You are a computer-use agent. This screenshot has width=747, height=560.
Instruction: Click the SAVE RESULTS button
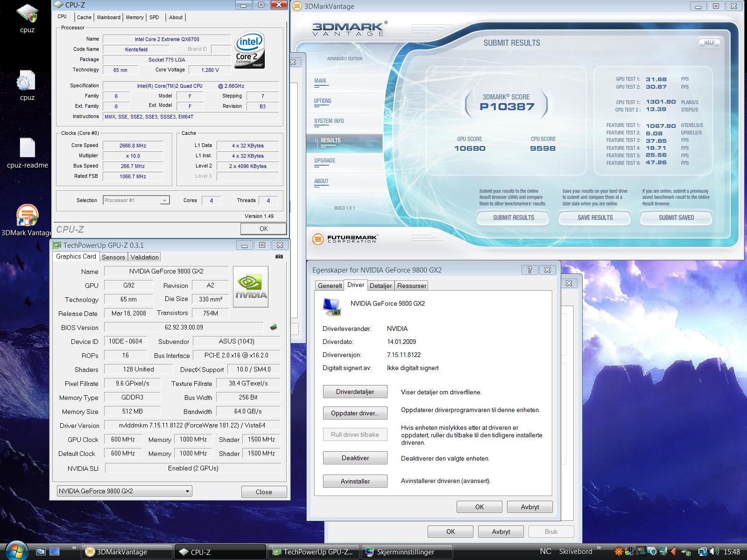click(595, 217)
